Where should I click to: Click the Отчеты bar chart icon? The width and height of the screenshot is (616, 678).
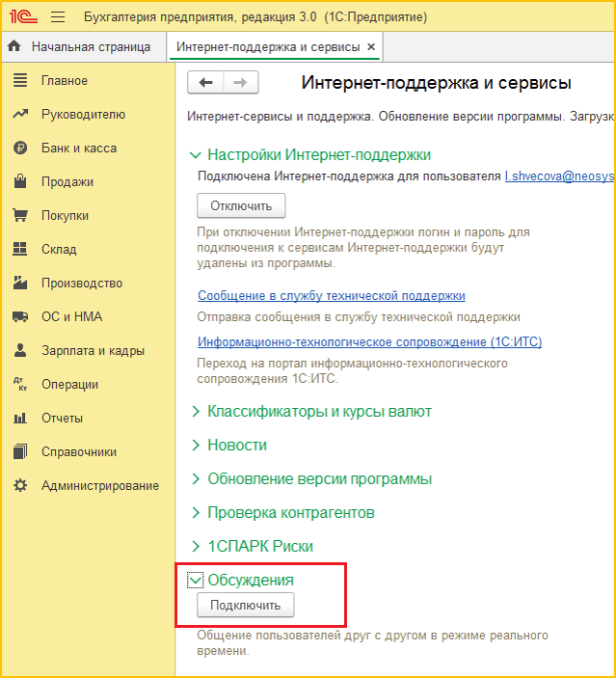click(20, 418)
